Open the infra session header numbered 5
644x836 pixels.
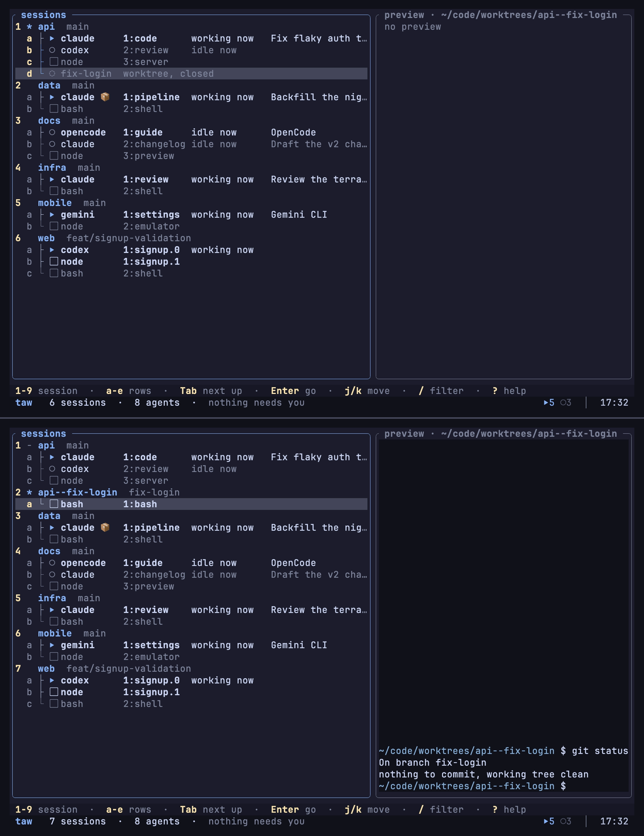click(191, 598)
